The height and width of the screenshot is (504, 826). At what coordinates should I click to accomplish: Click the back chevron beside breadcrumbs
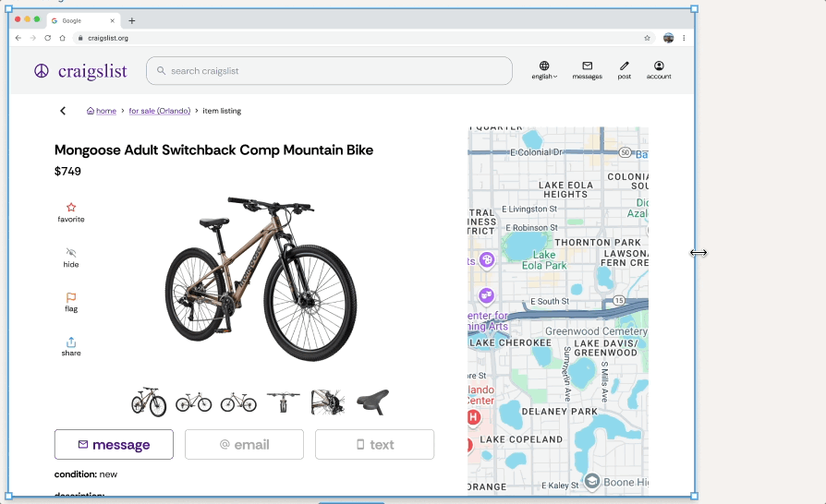point(63,111)
